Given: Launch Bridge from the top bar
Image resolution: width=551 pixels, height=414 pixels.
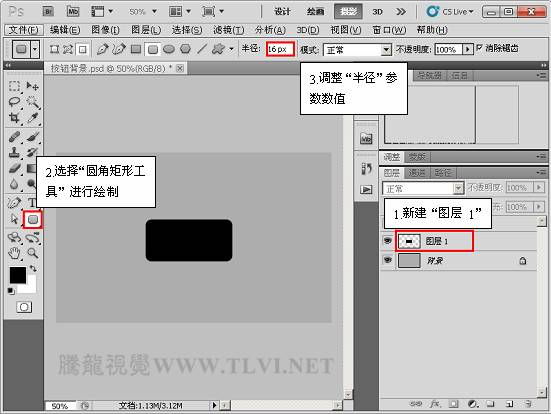Looking at the screenshot, I should tap(48, 12).
